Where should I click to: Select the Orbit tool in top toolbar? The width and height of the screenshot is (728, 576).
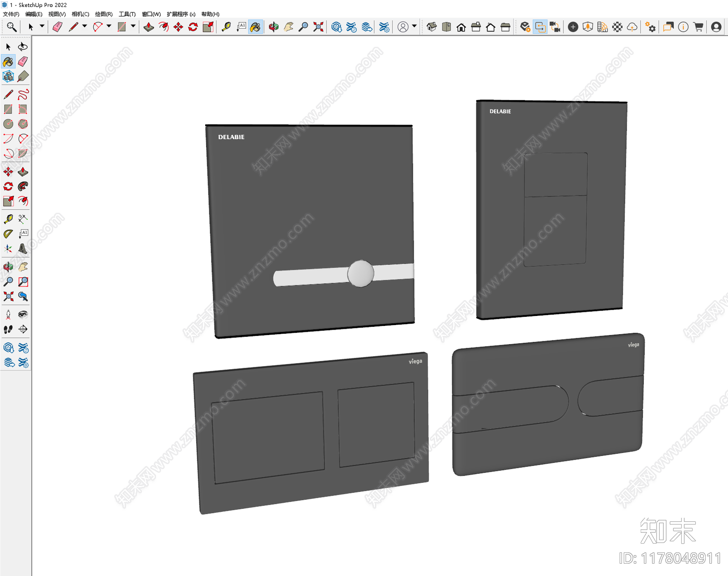273,27
